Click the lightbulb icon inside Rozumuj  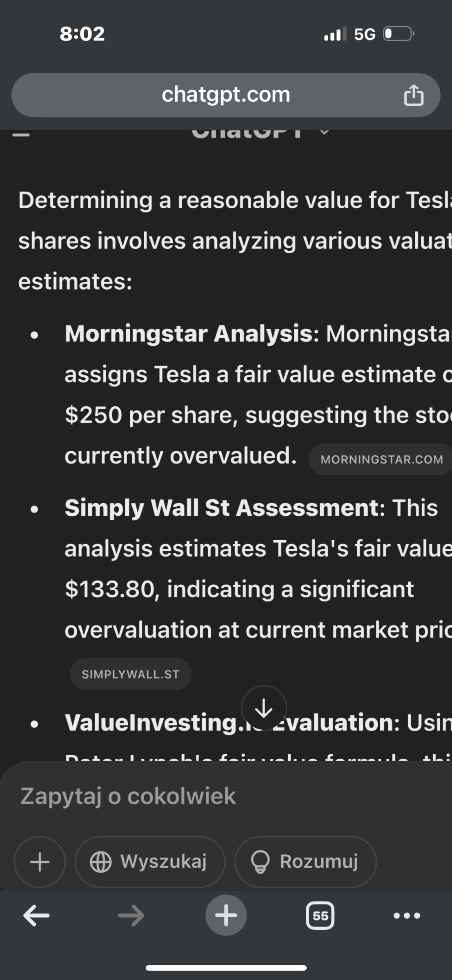click(x=260, y=862)
